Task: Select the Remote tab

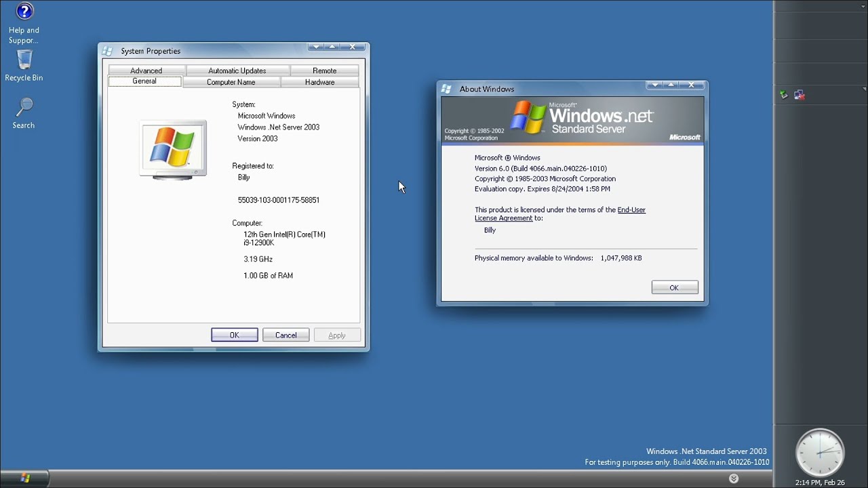Action: (325, 70)
